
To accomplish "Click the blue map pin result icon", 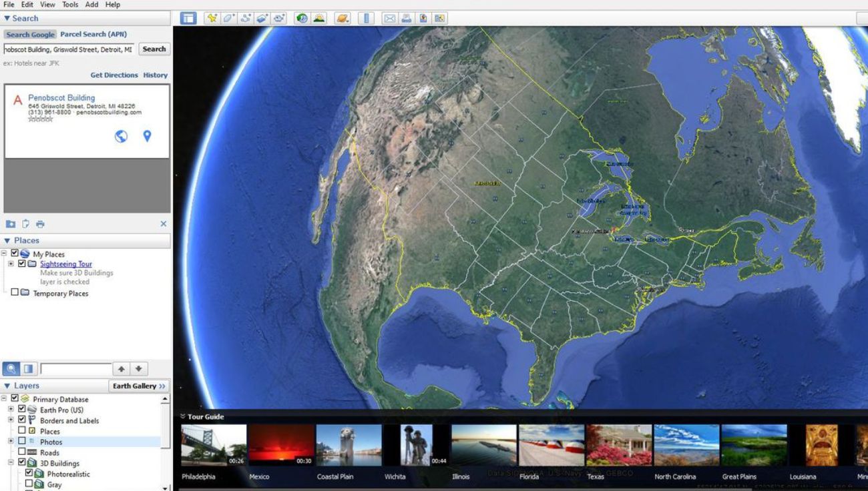I will point(147,136).
